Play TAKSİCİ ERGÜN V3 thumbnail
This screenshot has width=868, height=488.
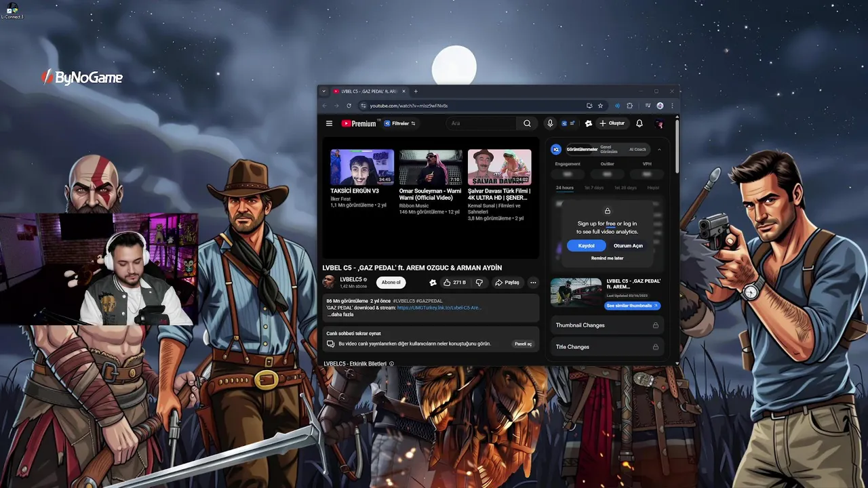click(362, 167)
